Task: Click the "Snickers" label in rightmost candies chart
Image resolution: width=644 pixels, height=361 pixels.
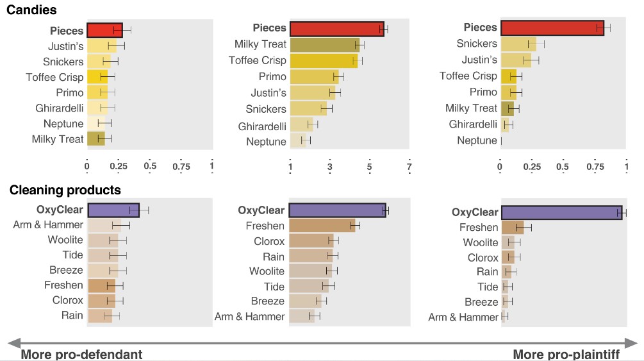Action: click(x=477, y=44)
